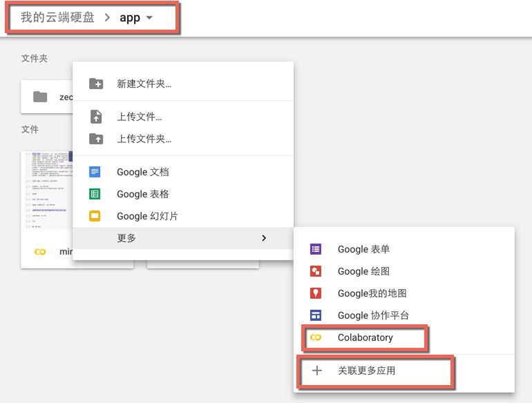The height and width of the screenshot is (403, 532).
Task: Choose Google 协作平台 in the submenu
Action: 403,315
